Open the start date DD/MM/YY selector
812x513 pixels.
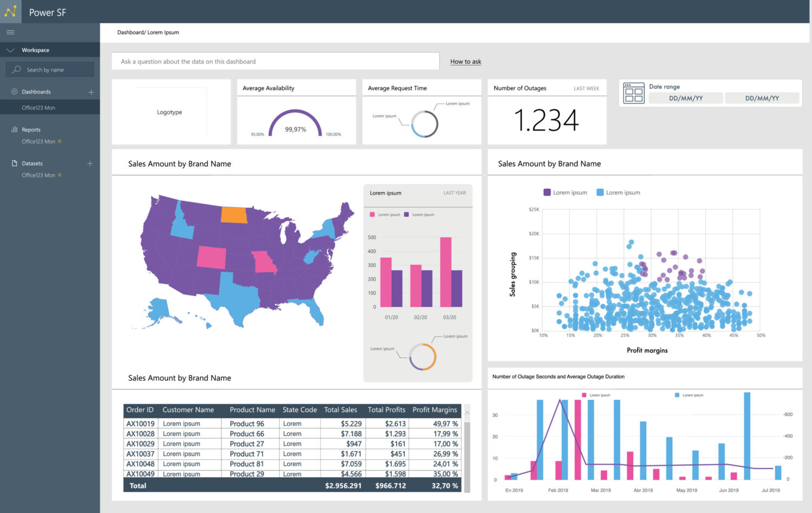[x=685, y=98]
